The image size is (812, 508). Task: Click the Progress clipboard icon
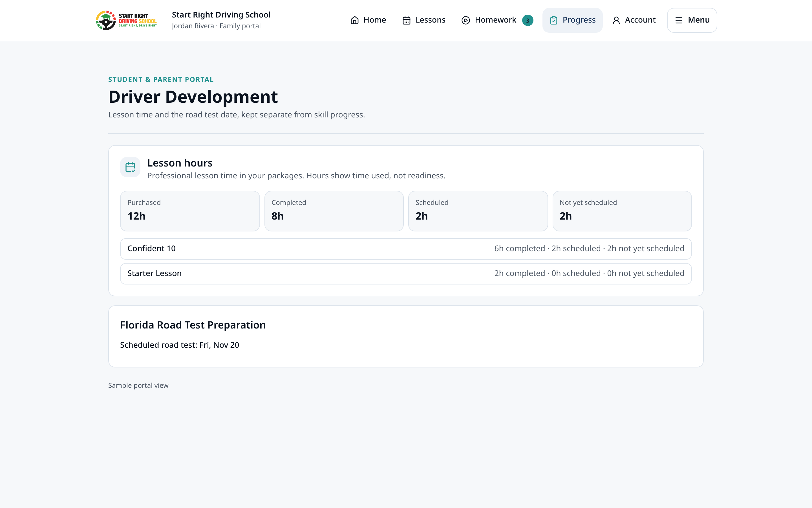(x=554, y=21)
